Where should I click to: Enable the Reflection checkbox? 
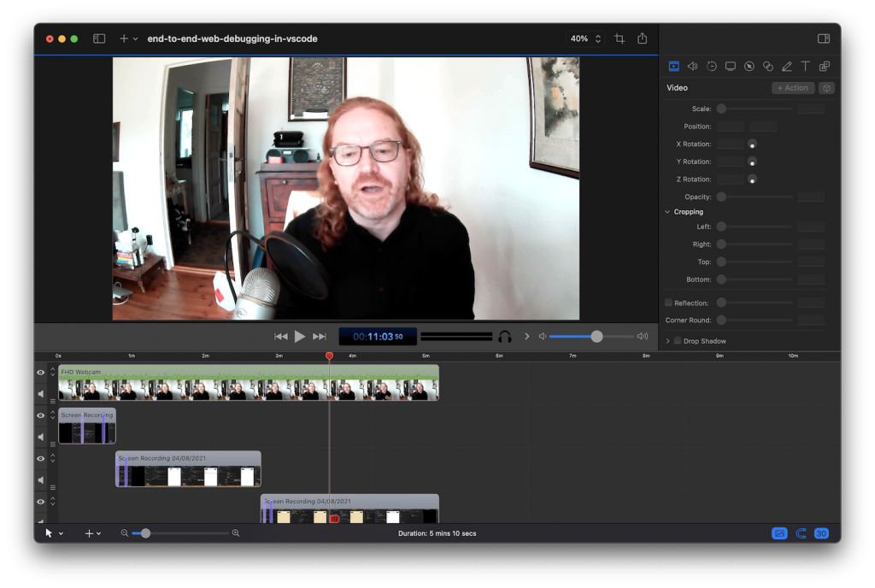click(x=668, y=303)
